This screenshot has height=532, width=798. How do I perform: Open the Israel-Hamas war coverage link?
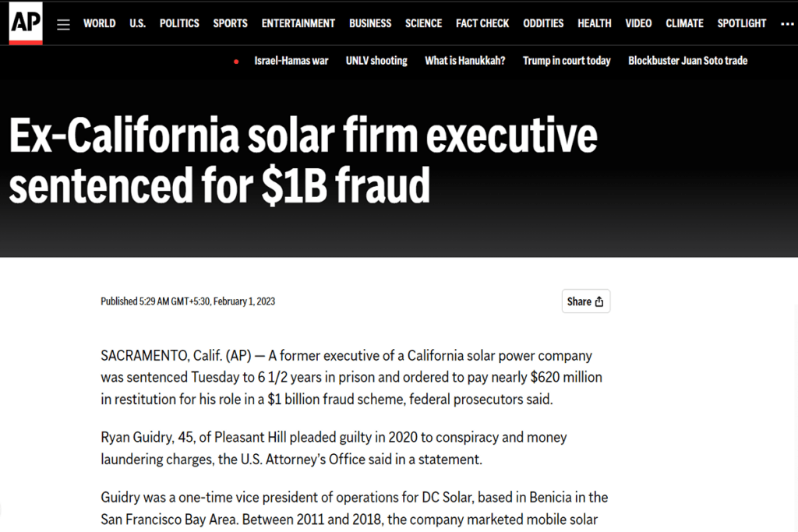[291, 61]
